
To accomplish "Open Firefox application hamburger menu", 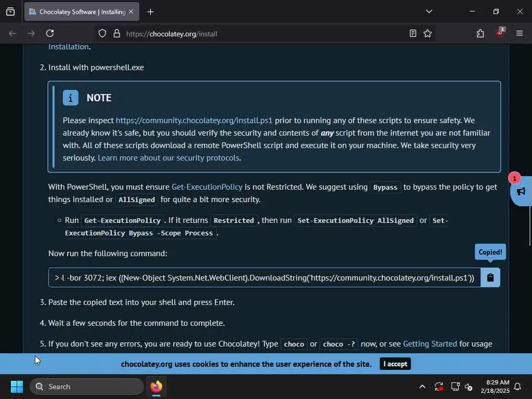I will pos(520,33).
